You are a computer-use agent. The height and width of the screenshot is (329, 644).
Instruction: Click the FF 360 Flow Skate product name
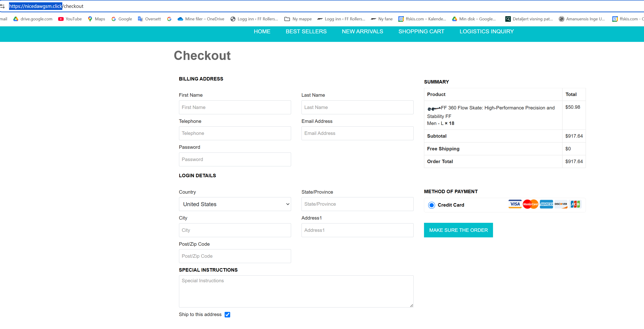[x=491, y=112]
